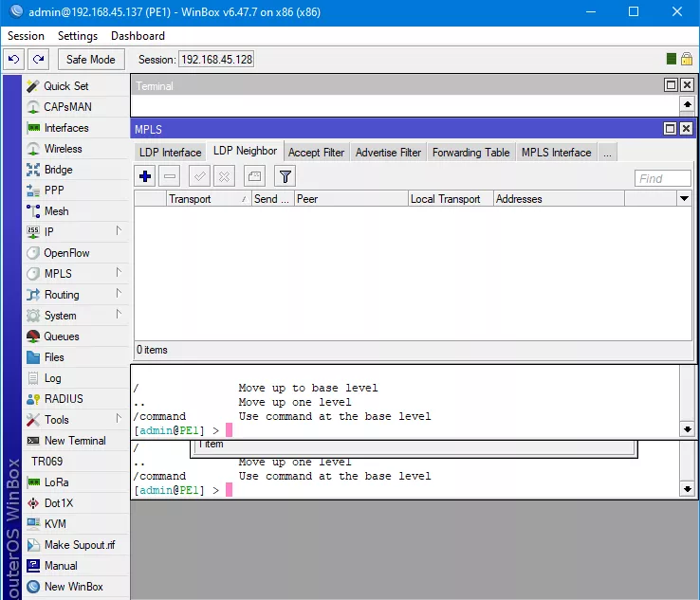Select the LDP Neighbor tab

[245, 152]
